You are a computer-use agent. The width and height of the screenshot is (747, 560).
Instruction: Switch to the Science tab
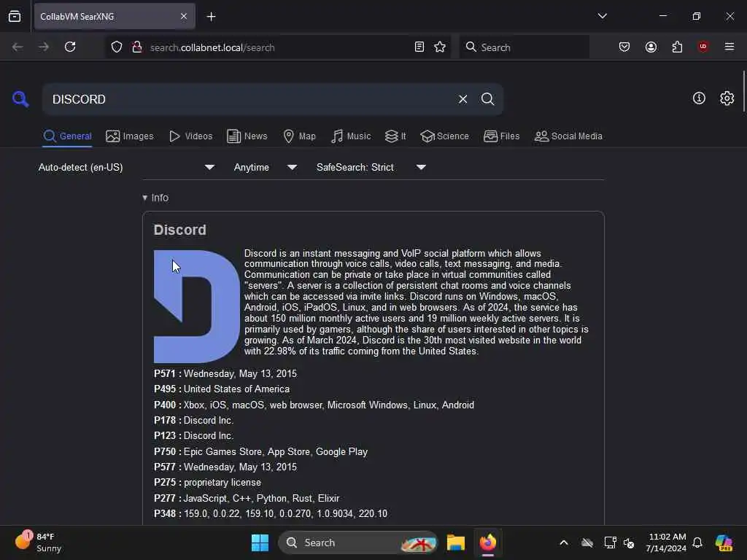444,136
